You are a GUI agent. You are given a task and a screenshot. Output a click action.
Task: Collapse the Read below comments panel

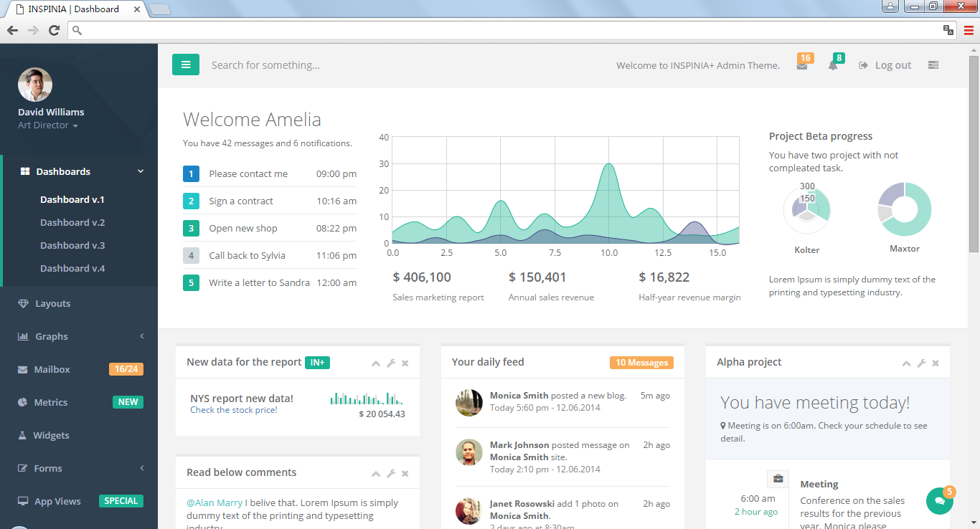pyautogui.click(x=376, y=474)
